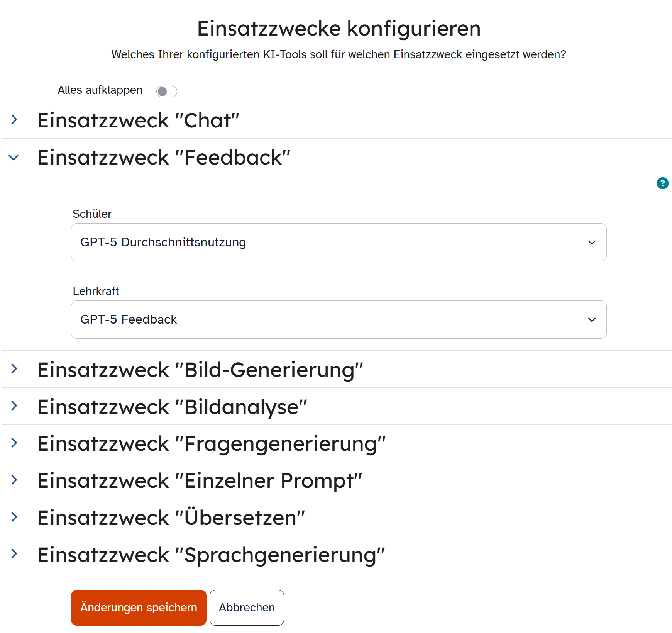This screenshot has height=633, width=672.
Task: Click the "Abbrechen" button
Action: (x=247, y=608)
